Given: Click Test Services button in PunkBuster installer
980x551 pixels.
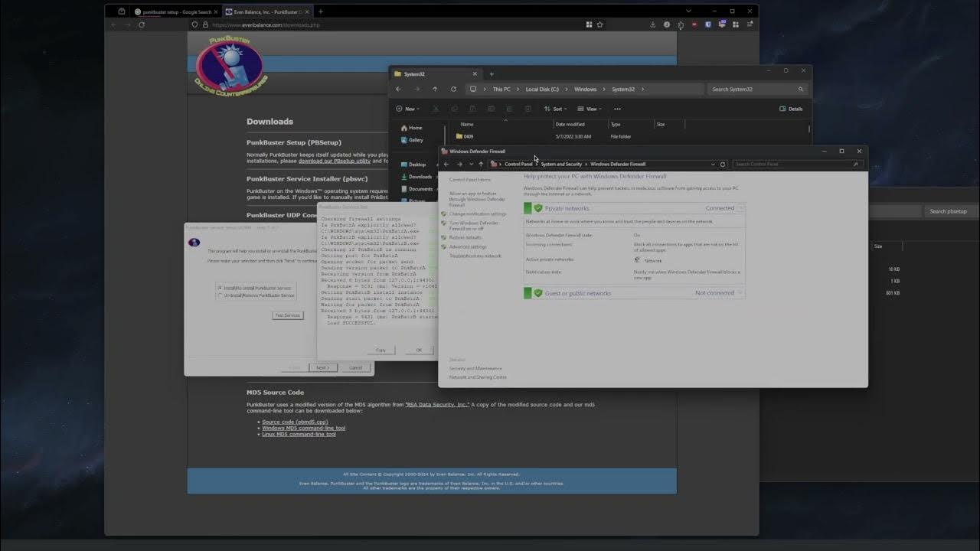Looking at the screenshot, I should pyautogui.click(x=287, y=315).
